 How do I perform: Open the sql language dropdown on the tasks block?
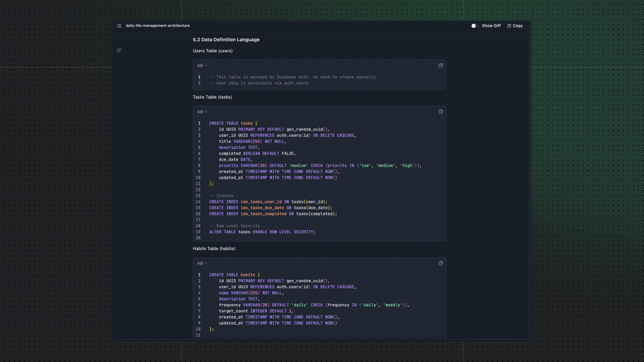202,112
